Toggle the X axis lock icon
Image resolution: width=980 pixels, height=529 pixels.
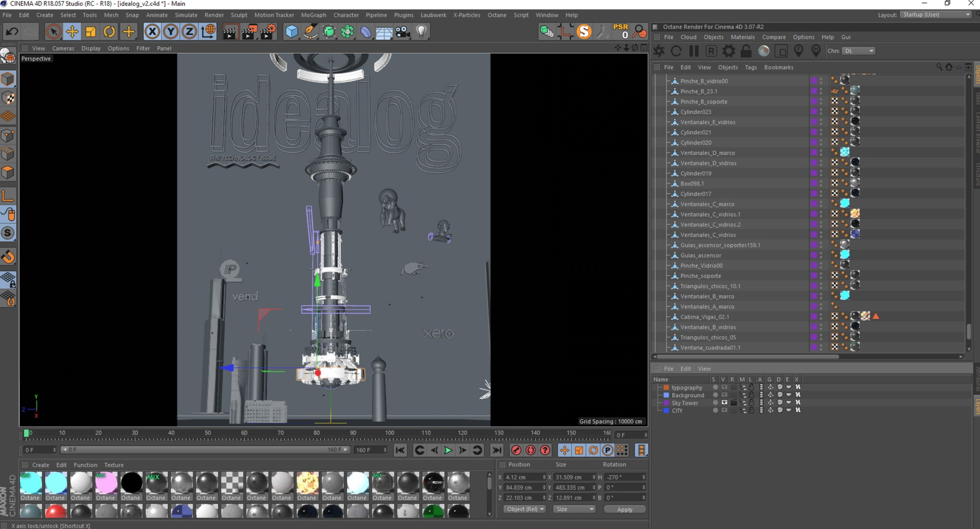pyautogui.click(x=152, y=32)
